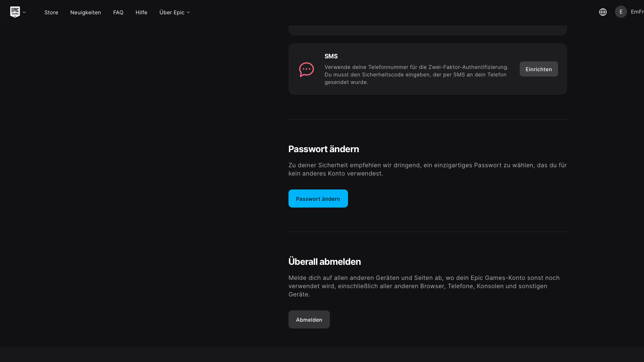Click the unique password recommendation paragraph
The image size is (644, 362).
tap(427, 169)
